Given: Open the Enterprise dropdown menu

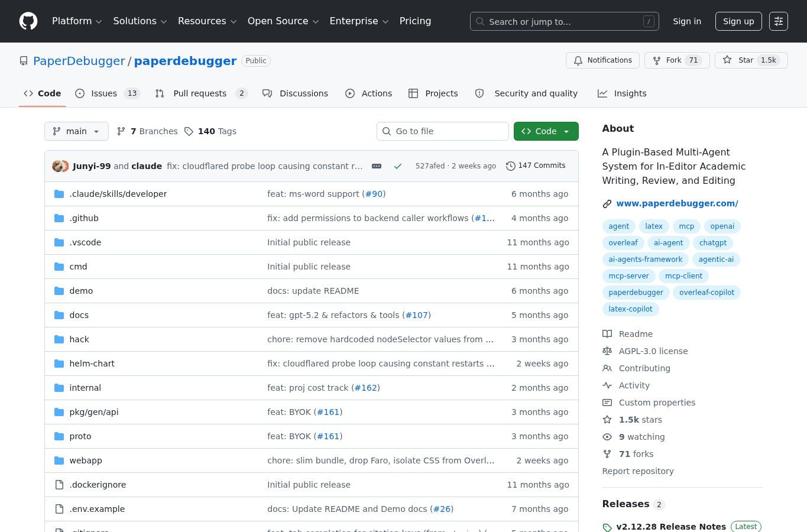Looking at the screenshot, I should tap(359, 21).
